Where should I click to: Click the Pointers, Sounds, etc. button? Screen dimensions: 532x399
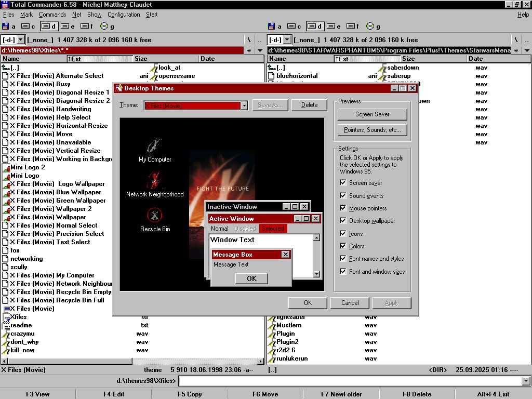click(372, 130)
